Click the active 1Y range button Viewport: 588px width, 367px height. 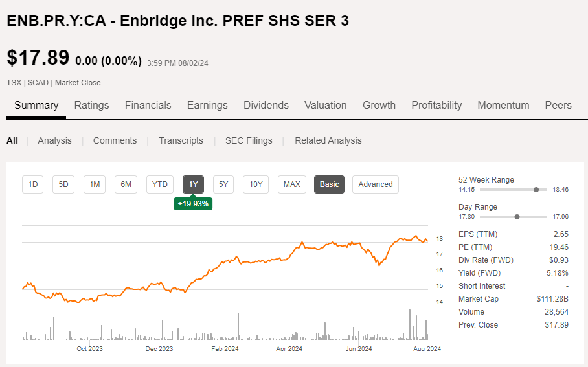click(x=193, y=184)
